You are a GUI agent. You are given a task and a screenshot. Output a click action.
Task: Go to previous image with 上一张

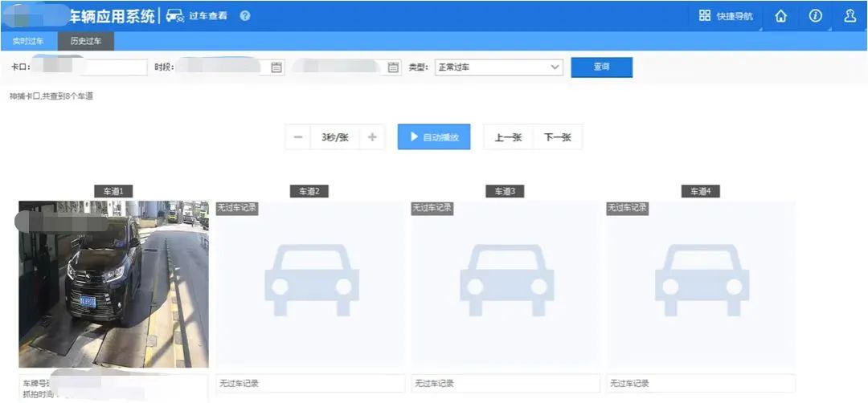pyautogui.click(x=508, y=137)
